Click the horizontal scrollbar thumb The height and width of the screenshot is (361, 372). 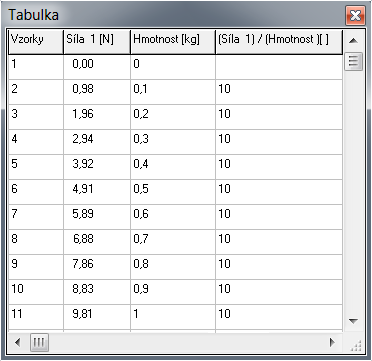pos(39,342)
